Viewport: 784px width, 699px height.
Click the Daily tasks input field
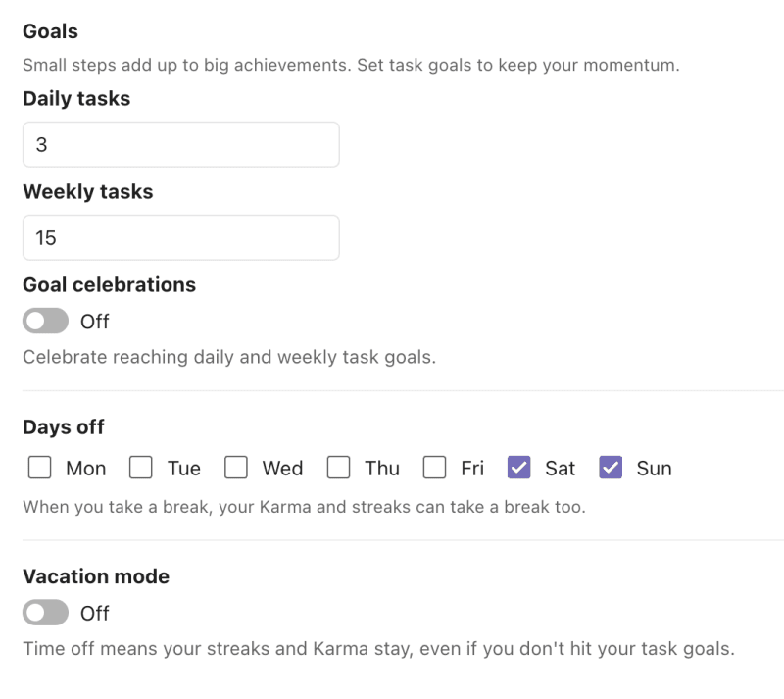180,143
